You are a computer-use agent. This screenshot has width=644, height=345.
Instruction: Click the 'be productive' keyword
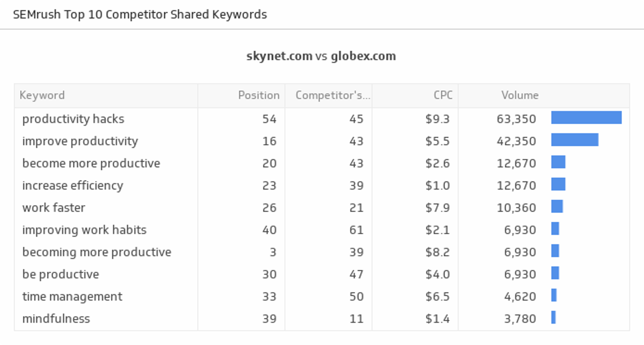pyautogui.click(x=60, y=274)
